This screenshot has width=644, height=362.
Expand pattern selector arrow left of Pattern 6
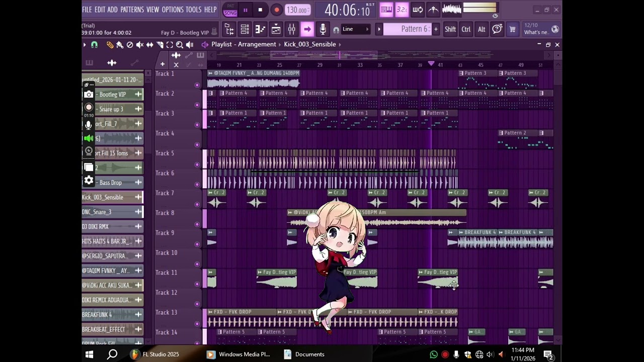(379, 29)
